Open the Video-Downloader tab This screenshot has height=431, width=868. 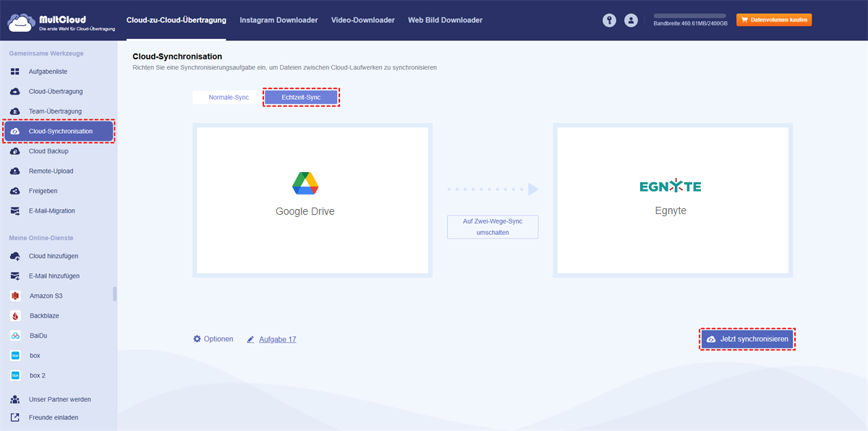363,20
